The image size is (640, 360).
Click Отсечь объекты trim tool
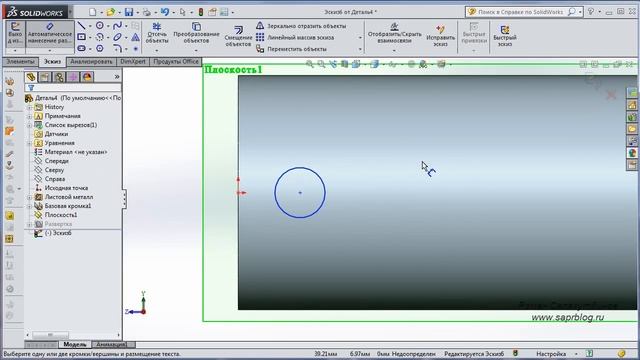click(157, 33)
